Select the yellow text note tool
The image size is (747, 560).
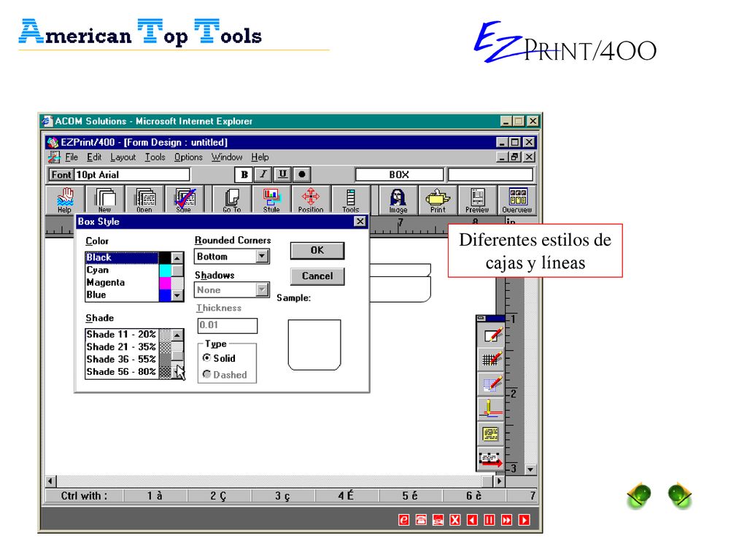(x=491, y=434)
